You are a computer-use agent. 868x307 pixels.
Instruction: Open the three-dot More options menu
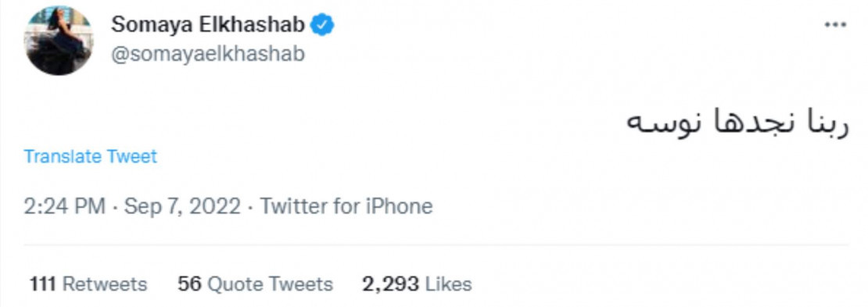click(835, 26)
